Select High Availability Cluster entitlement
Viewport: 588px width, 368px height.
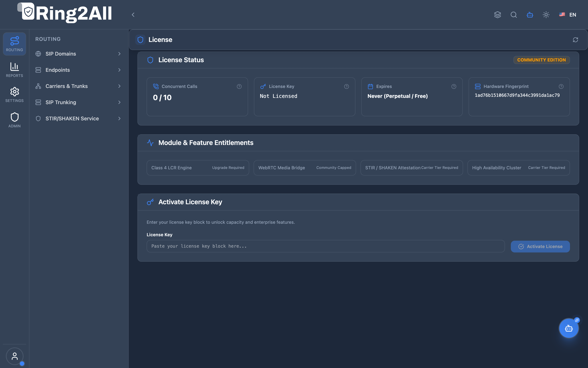click(x=519, y=168)
